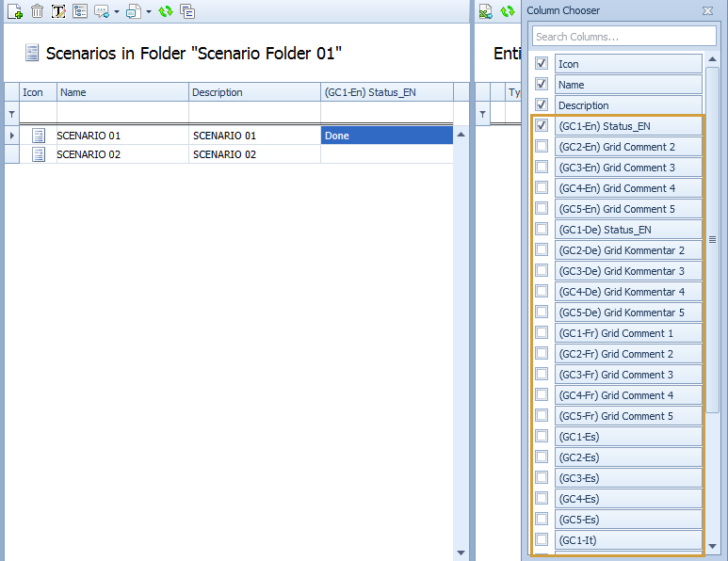Expand the SCENARIO 01 row indicator arrow

[x=12, y=136]
